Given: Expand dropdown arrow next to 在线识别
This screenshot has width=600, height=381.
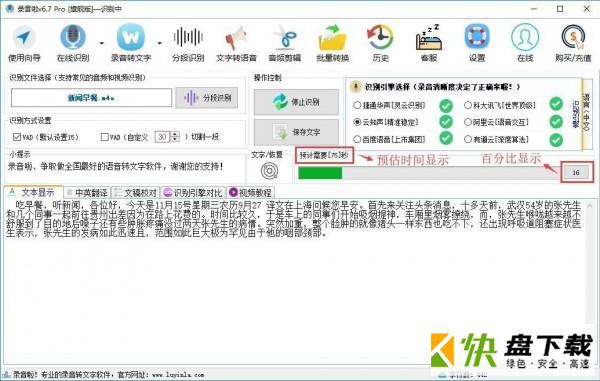Looking at the screenshot, I should click(102, 43).
